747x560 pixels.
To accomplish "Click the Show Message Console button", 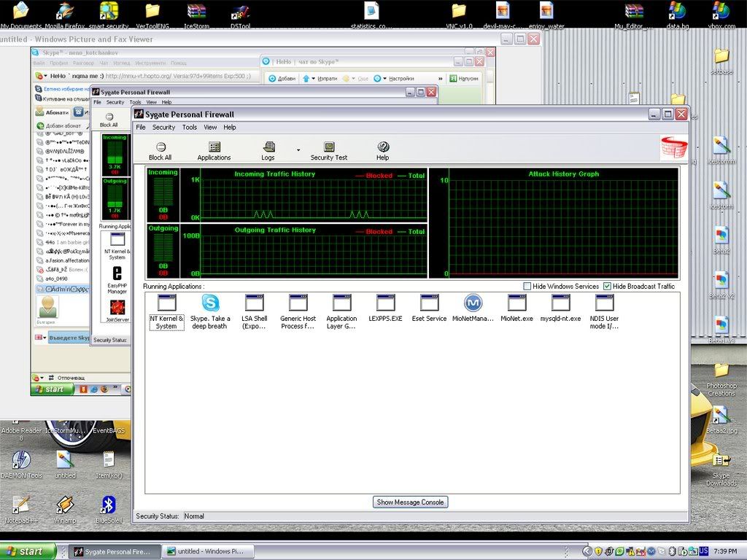I will [410, 502].
